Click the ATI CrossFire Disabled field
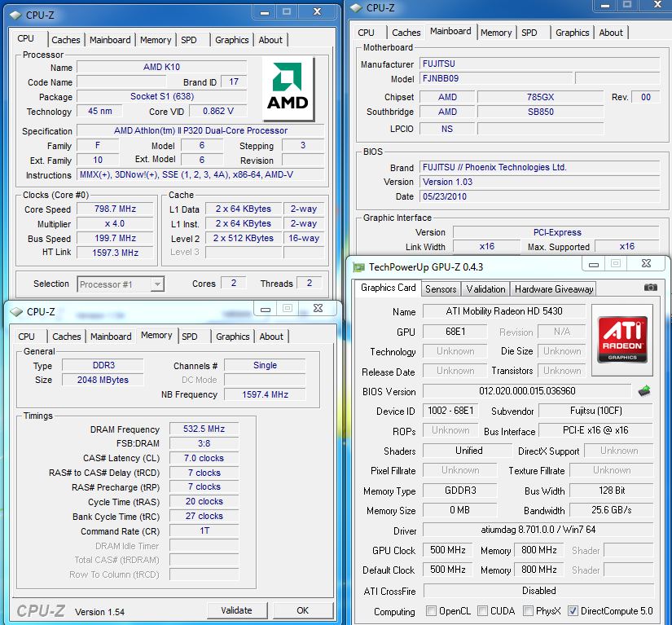 pyautogui.click(x=538, y=591)
